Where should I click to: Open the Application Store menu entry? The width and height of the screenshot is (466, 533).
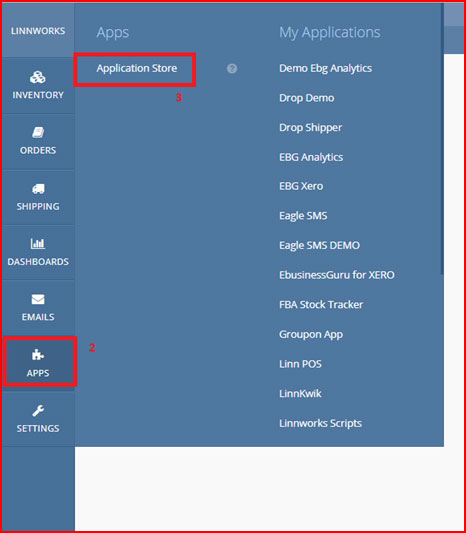click(137, 68)
